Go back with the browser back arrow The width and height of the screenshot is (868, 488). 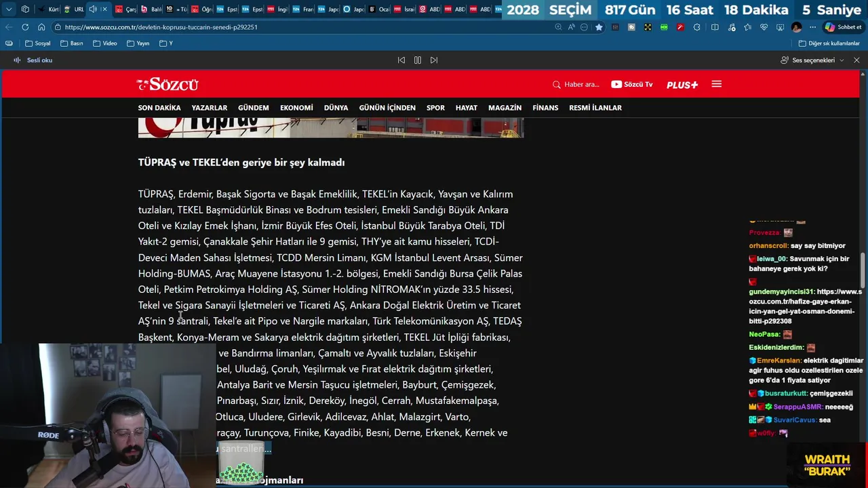[9, 27]
